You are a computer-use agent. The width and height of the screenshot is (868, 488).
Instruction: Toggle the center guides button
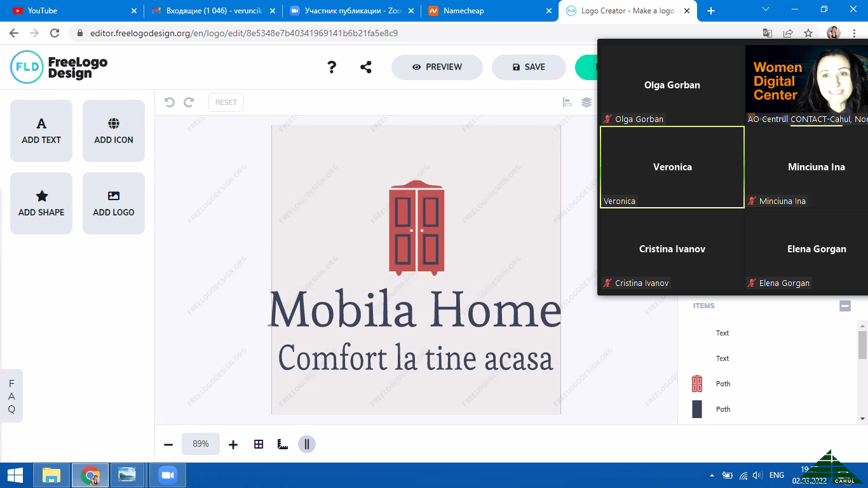coord(307,444)
